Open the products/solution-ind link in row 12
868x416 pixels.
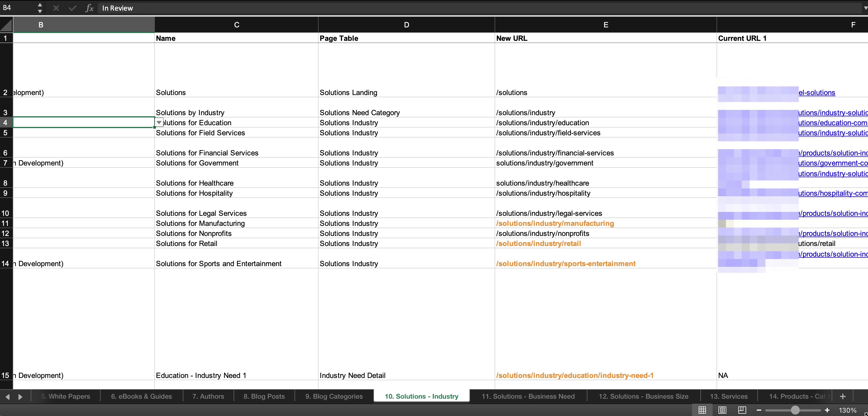[833, 233]
